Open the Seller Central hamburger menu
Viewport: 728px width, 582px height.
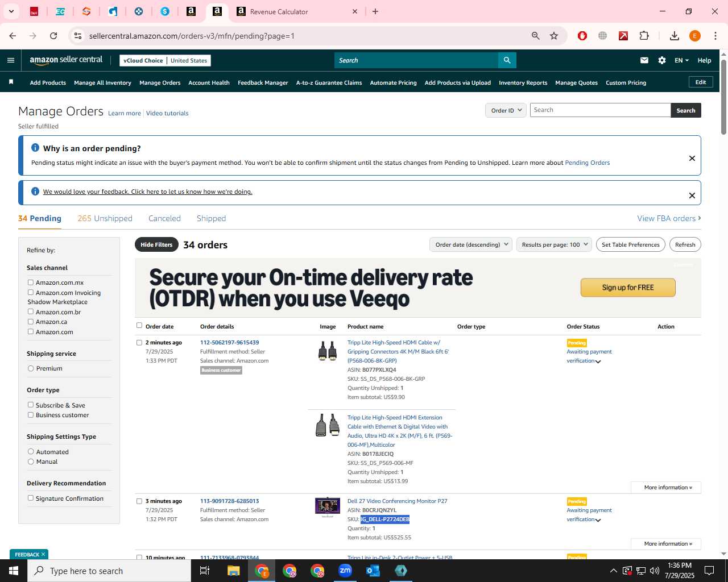11,60
